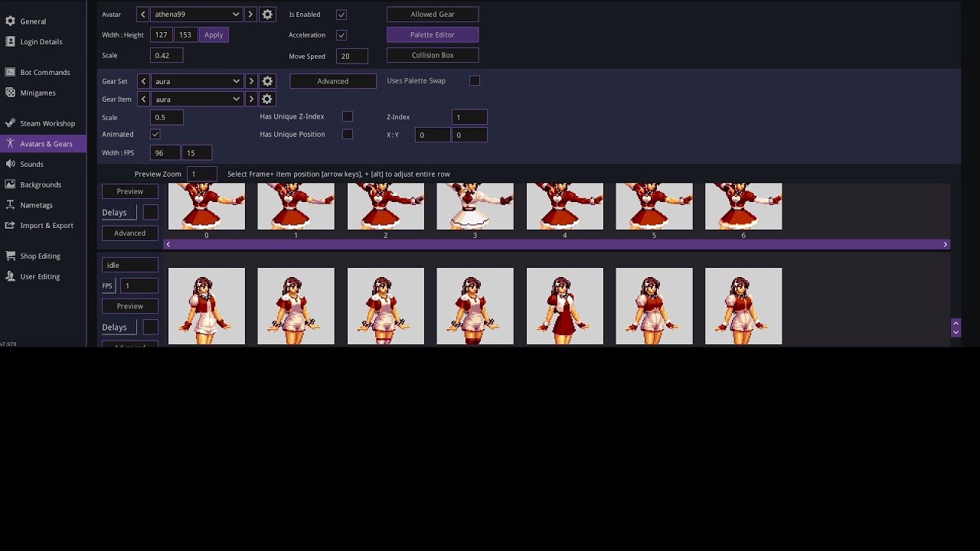Click the General gear icon in sidebar
This screenshot has width=980, height=551.
(10, 21)
